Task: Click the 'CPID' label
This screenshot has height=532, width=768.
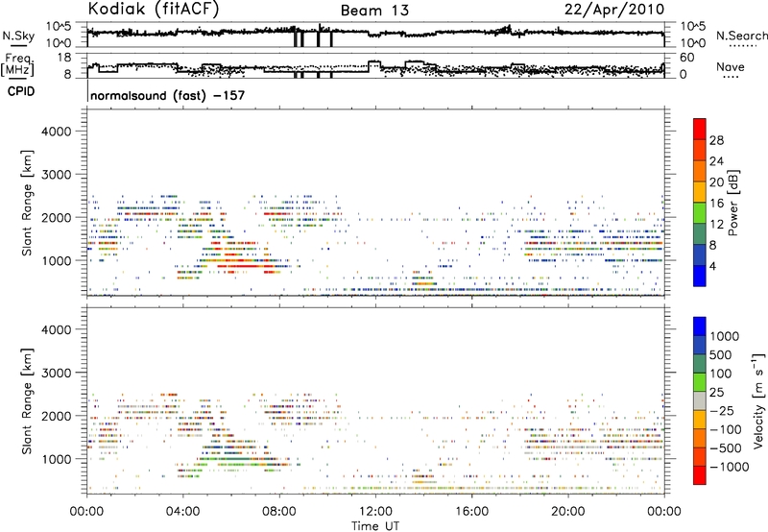Action: (21, 91)
